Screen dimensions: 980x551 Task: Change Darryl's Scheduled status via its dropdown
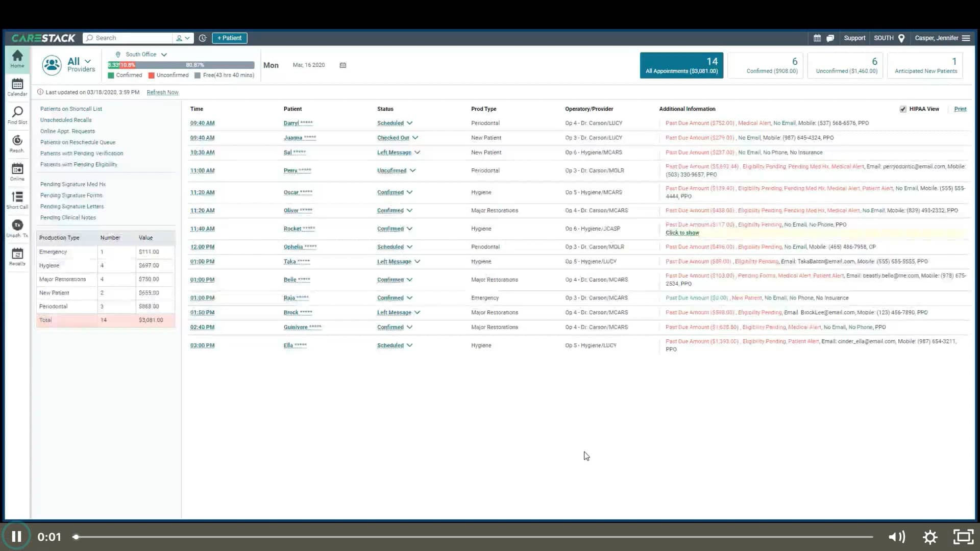click(x=411, y=123)
